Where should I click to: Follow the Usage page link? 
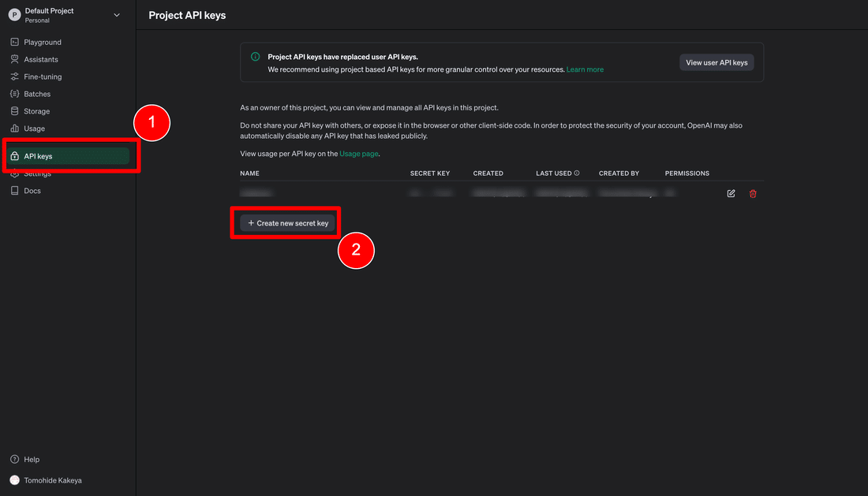tap(359, 154)
